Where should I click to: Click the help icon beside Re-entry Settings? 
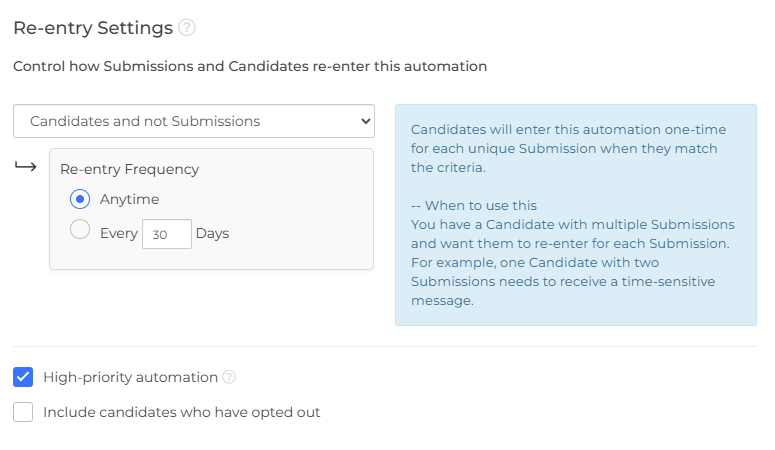pyautogui.click(x=187, y=28)
